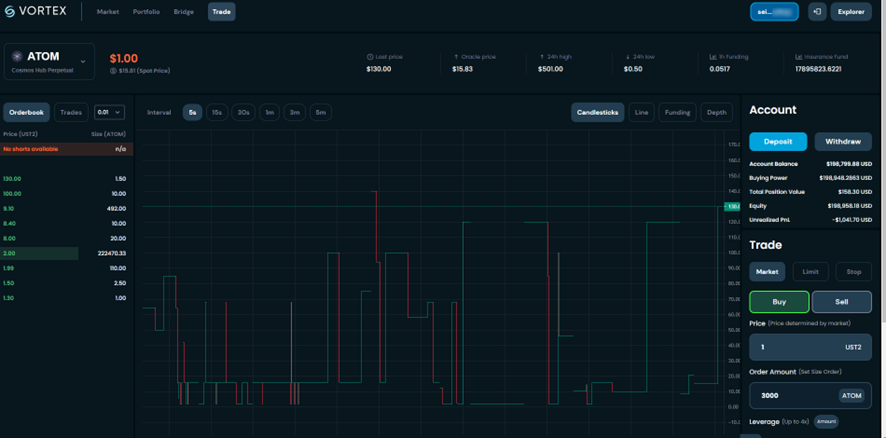The image size is (886, 438).
Task: Show the Candlesticks chart view
Action: point(597,112)
